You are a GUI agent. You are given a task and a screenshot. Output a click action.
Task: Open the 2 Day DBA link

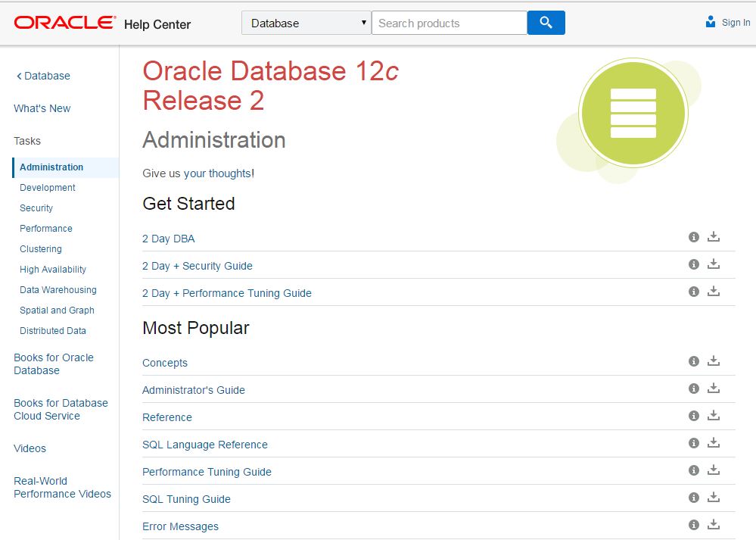click(168, 239)
